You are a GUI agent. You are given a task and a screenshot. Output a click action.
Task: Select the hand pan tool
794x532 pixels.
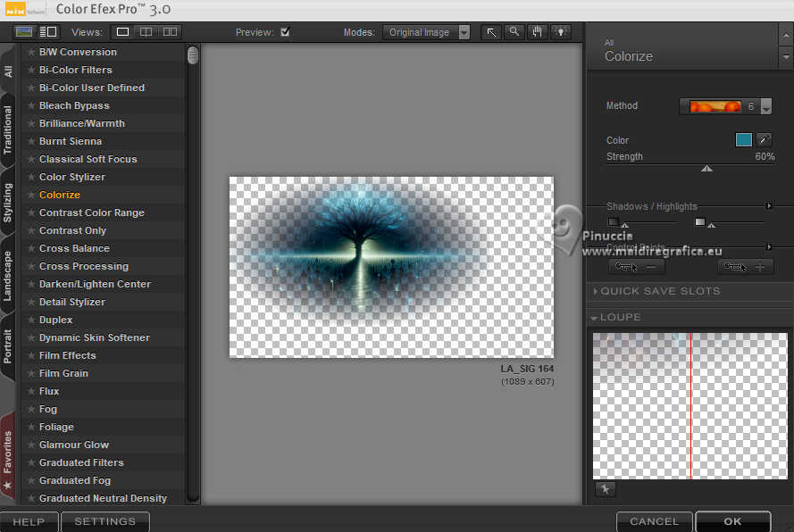point(538,32)
